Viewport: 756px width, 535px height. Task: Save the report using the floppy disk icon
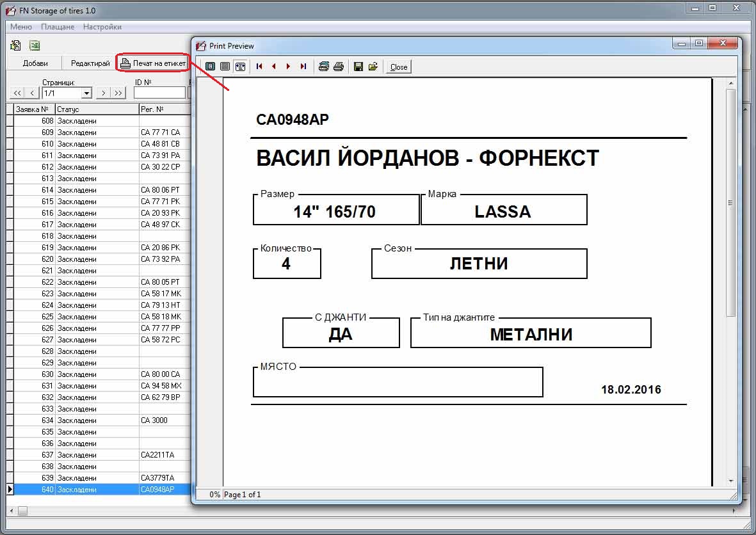tap(358, 67)
